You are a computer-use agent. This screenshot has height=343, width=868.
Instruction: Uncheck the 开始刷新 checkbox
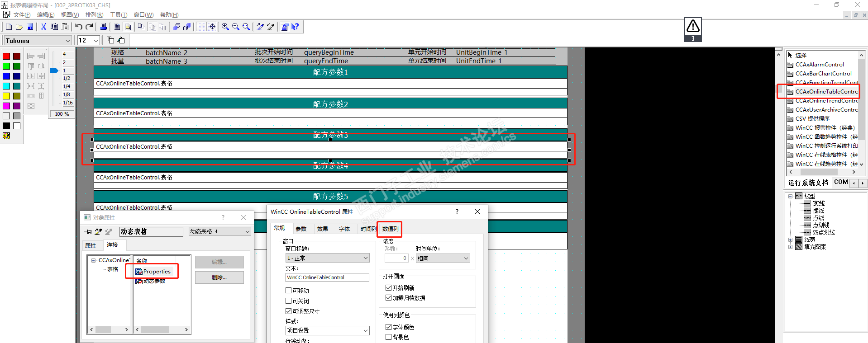coord(388,288)
